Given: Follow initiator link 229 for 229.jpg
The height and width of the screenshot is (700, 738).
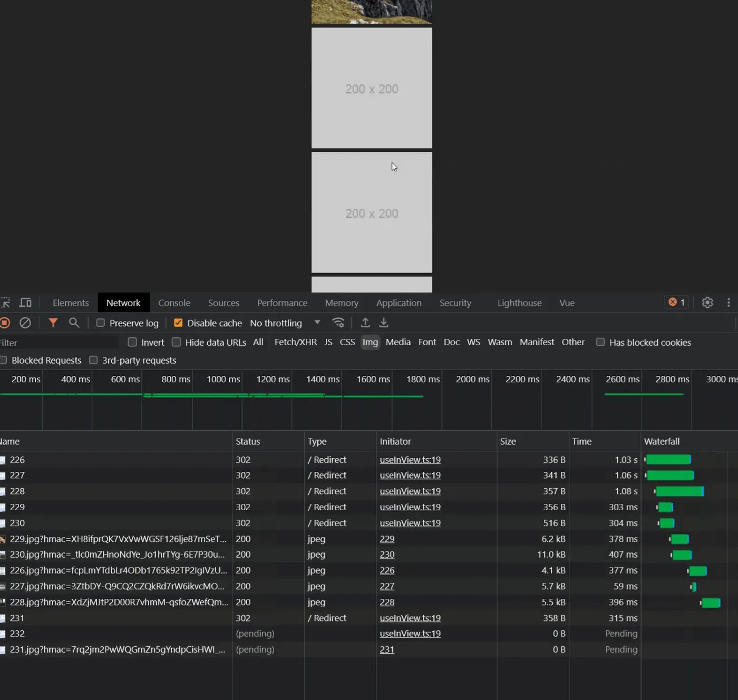Looking at the screenshot, I should (x=387, y=539).
